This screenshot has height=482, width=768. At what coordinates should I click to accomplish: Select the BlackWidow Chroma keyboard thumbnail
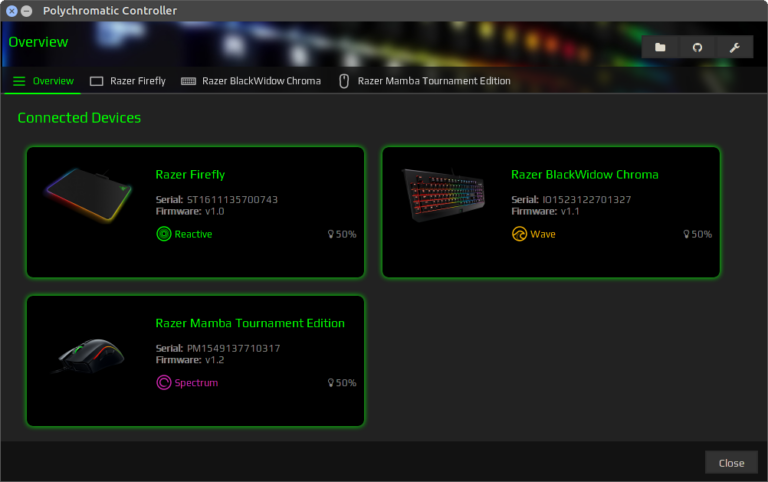(x=444, y=195)
